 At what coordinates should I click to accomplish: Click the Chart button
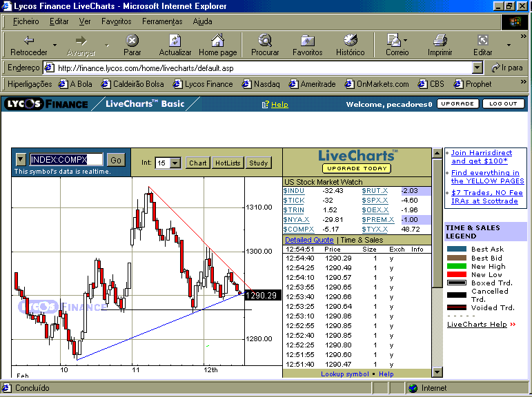(198, 163)
